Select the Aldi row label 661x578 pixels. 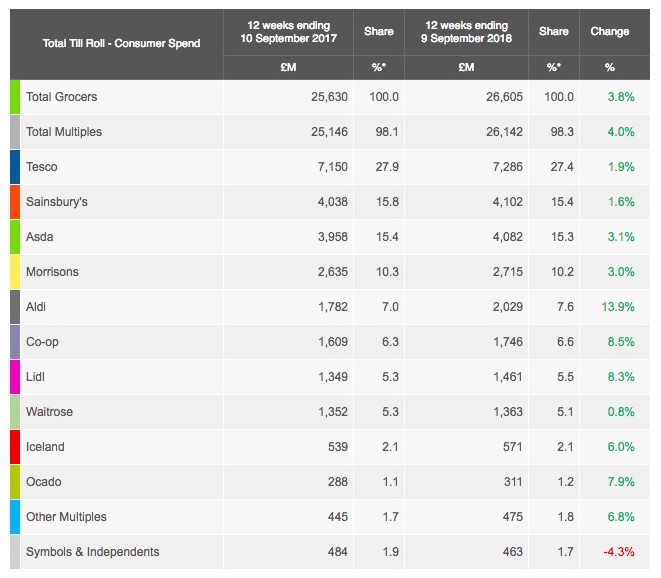point(36,307)
